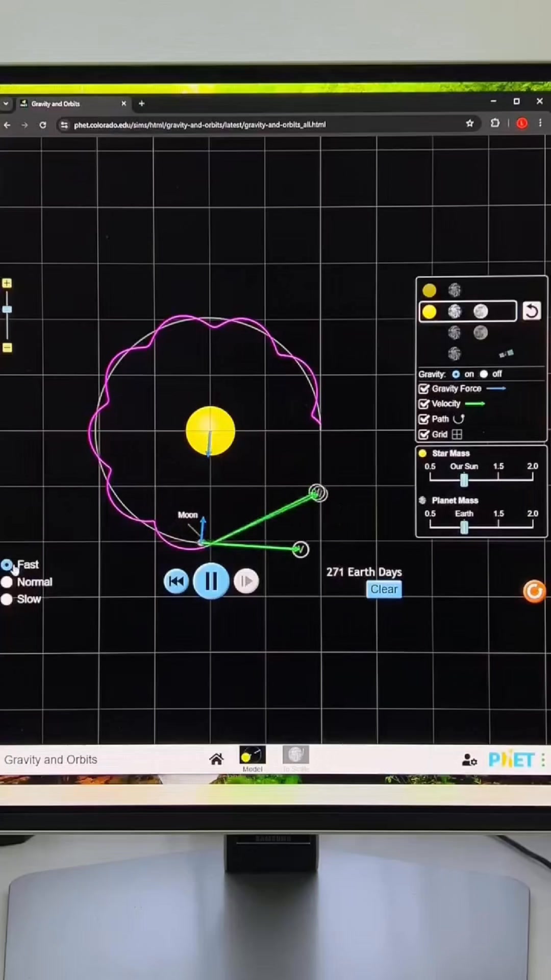Viewport: 551px width, 980px height.
Task: Click the Clear button under Earth Days
Action: pyautogui.click(x=384, y=590)
